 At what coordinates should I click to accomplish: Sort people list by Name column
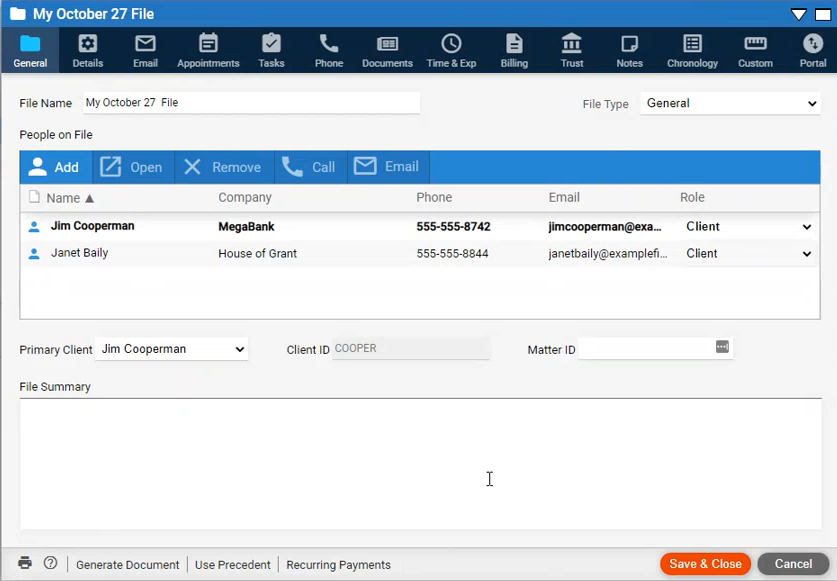point(70,198)
